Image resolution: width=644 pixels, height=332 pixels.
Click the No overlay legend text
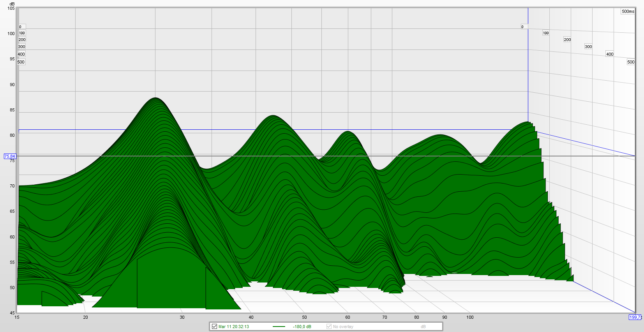coord(343,327)
